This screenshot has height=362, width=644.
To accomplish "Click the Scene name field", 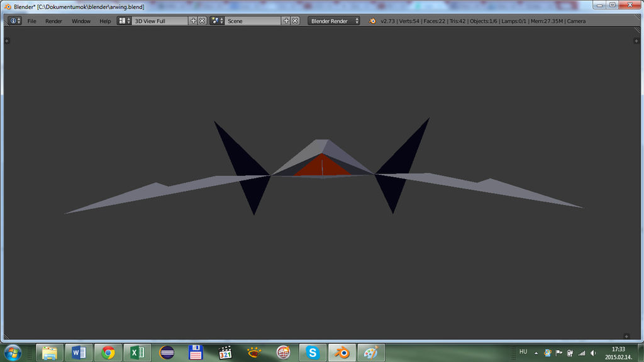I will pos(253,21).
